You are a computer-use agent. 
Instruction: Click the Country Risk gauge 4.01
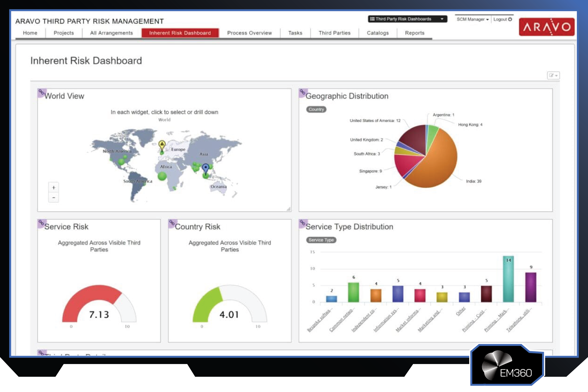pyautogui.click(x=230, y=304)
